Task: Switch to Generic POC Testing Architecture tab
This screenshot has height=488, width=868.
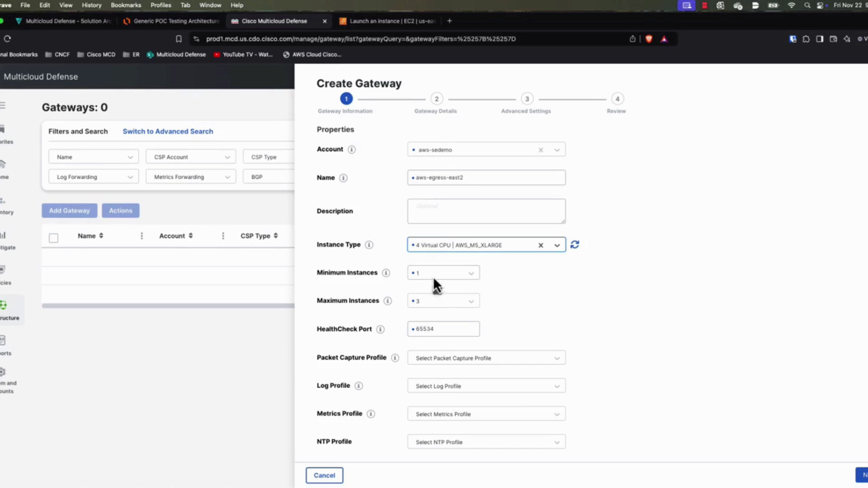Action: pos(172,21)
